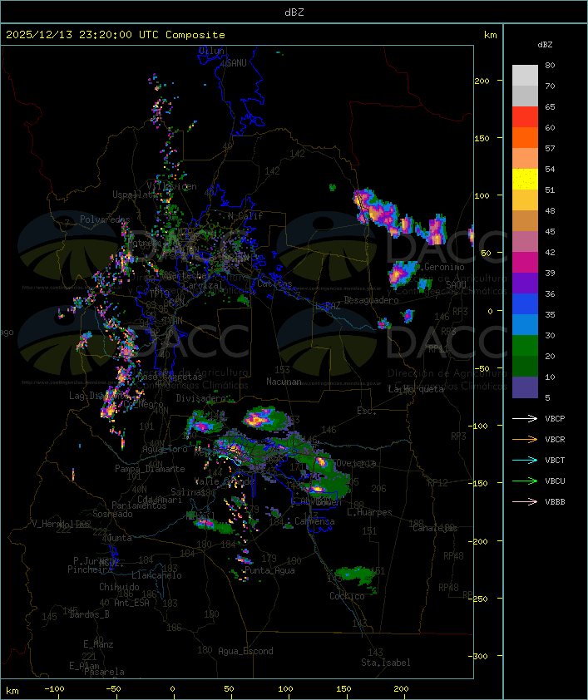Click the Punta_Agua map label
The image size is (588, 700).
point(269,570)
